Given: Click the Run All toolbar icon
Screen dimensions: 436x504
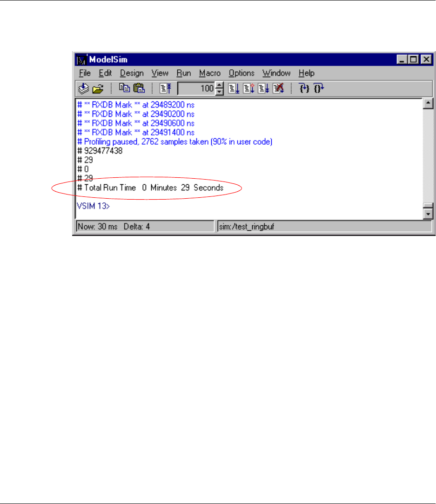Looking at the screenshot, I should 263,88.
